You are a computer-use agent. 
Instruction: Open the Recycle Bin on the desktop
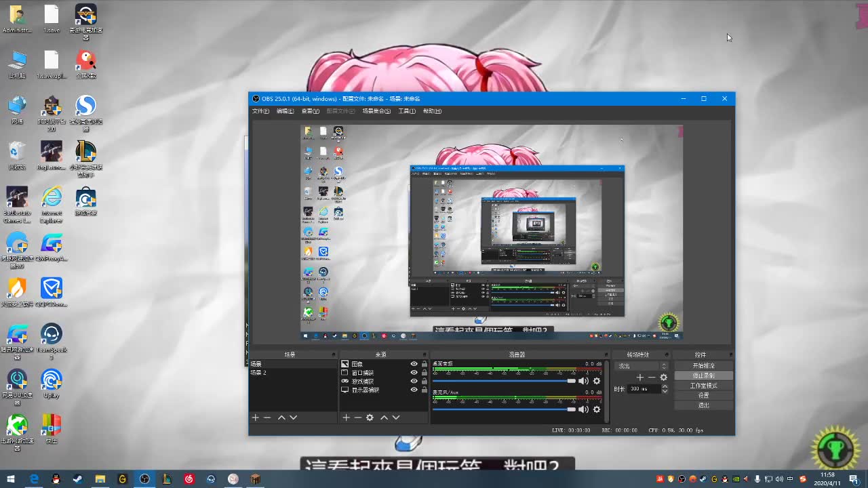[x=17, y=157]
